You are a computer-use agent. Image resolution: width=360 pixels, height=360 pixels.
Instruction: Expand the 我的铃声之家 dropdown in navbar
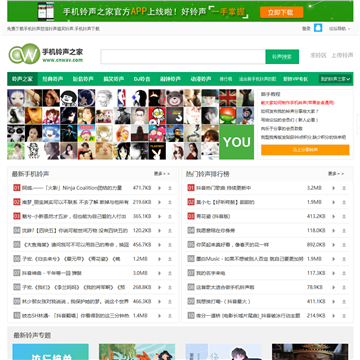click(335, 79)
